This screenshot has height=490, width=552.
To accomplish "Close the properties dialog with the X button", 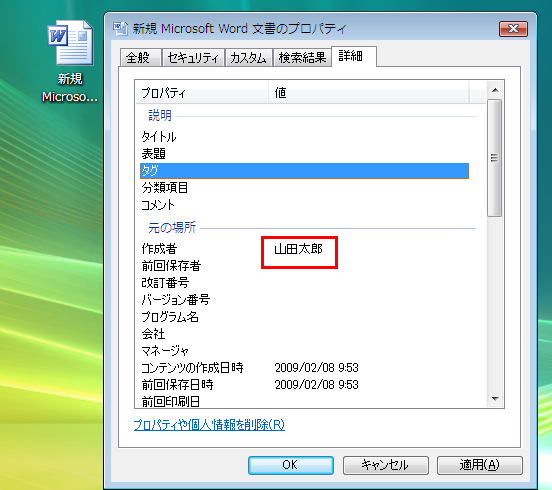I will pos(513,29).
